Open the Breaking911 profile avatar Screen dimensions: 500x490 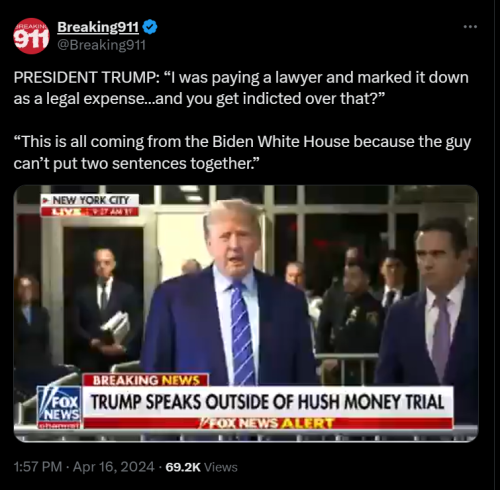coord(31,36)
